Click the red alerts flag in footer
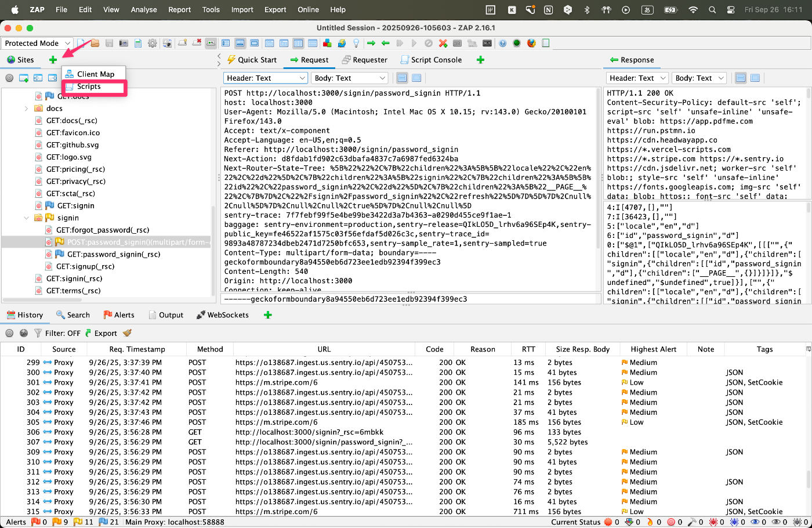The image size is (812, 528). pos(35,522)
